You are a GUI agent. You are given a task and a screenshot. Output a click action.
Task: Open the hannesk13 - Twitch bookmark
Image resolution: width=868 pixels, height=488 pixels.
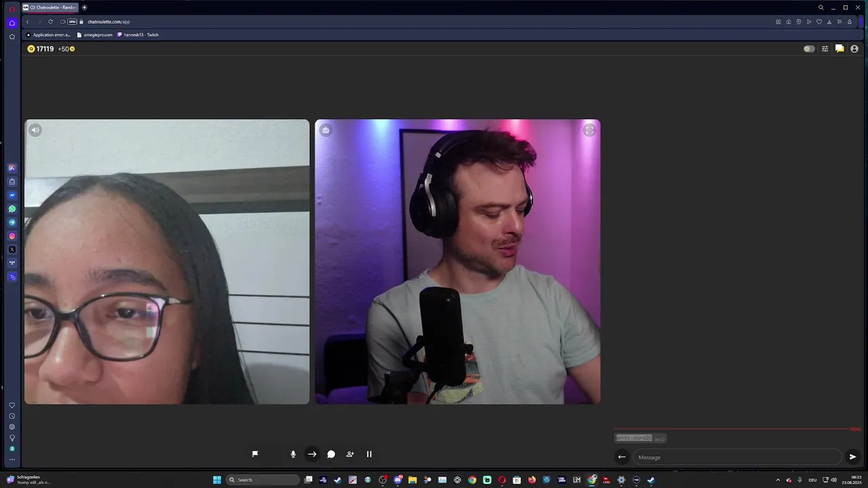138,35
